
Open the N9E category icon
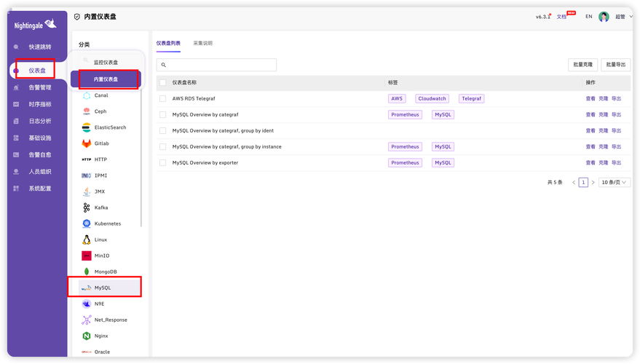tap(87, 304)
